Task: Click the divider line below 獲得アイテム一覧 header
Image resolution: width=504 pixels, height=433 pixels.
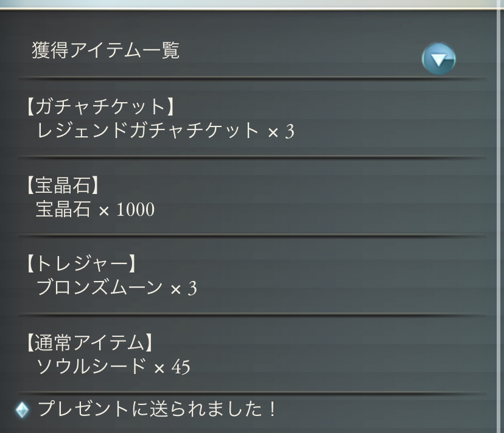Action: point(252,78)
